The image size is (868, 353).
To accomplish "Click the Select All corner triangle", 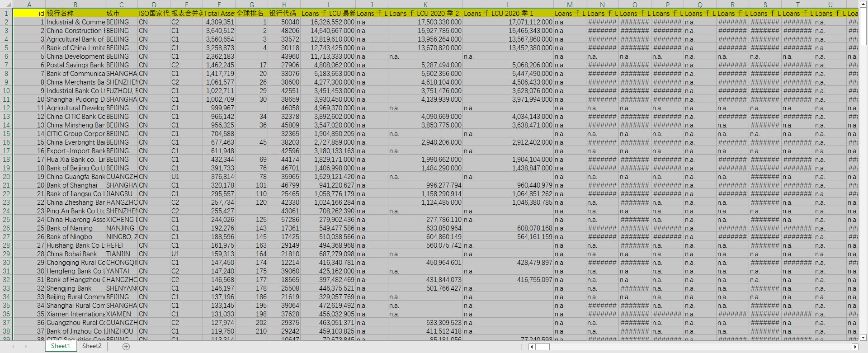I will tap(6, 5).
